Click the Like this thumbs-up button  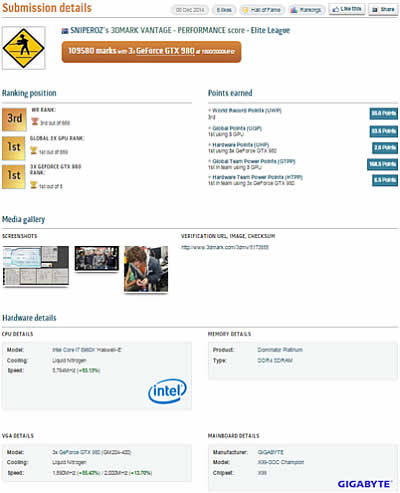click(347, 9)
